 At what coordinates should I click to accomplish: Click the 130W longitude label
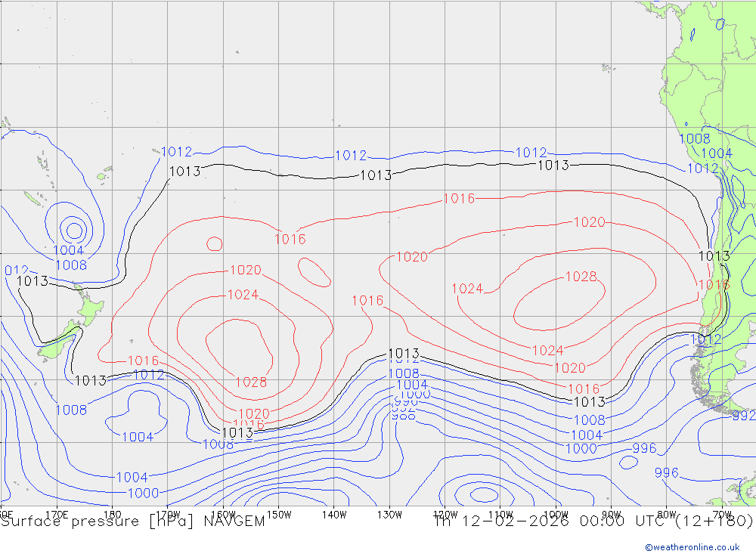389,515
